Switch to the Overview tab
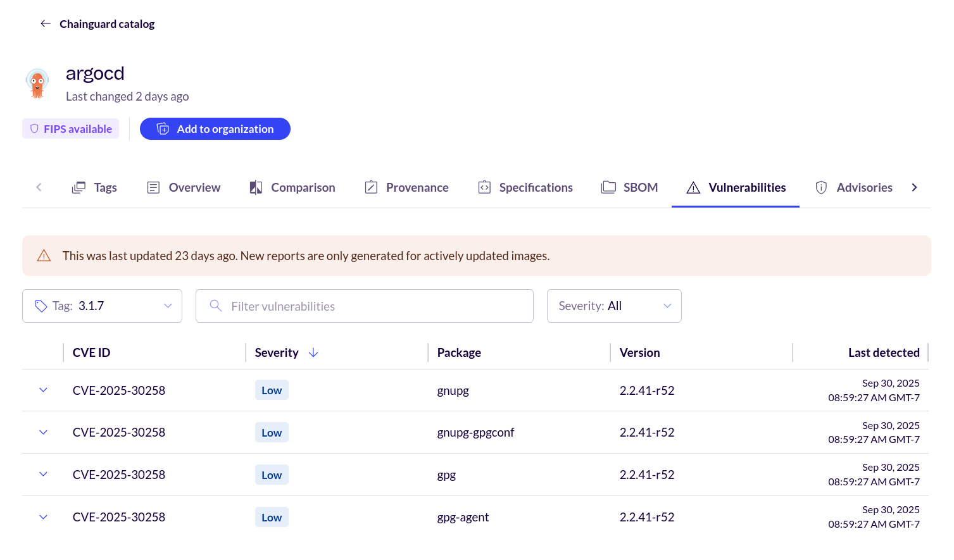 tap(183, 187)
